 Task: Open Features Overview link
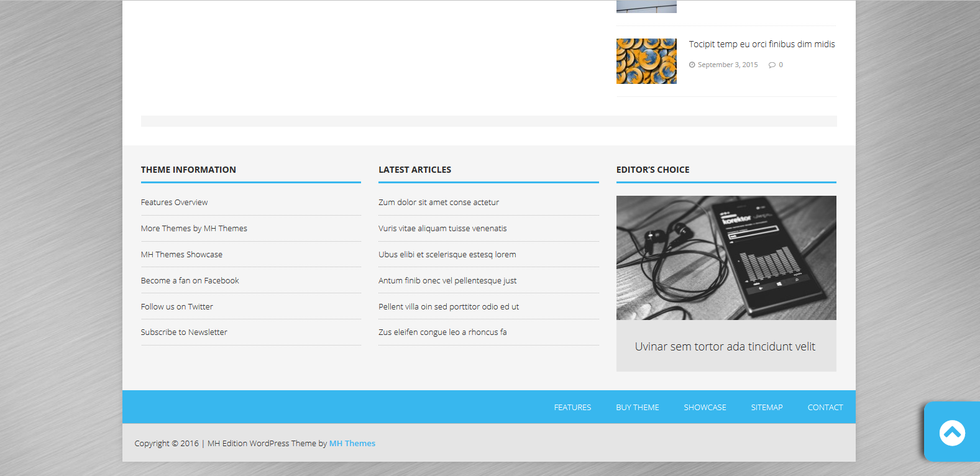[174, 203]
